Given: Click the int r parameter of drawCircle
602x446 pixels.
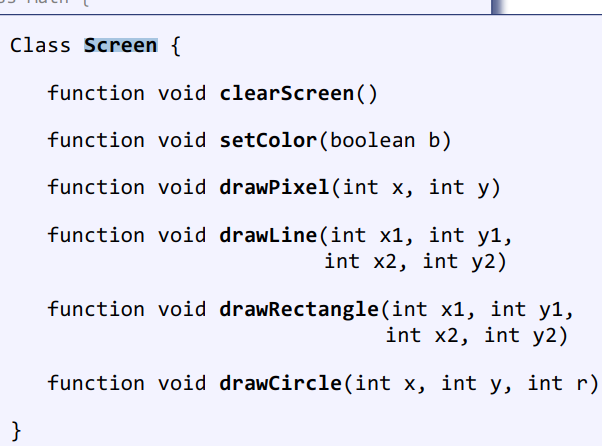Looking at the screenshot, I should point(557,383).
